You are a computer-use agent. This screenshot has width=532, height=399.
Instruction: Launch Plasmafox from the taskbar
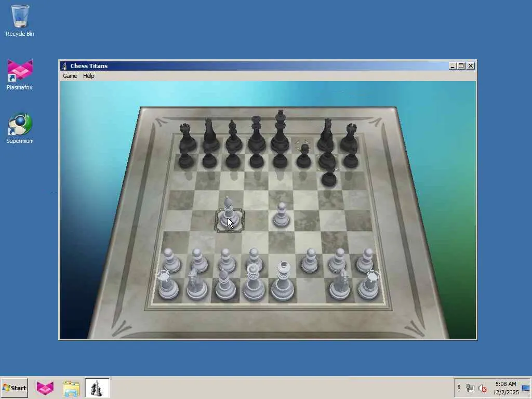coord(45,388)
